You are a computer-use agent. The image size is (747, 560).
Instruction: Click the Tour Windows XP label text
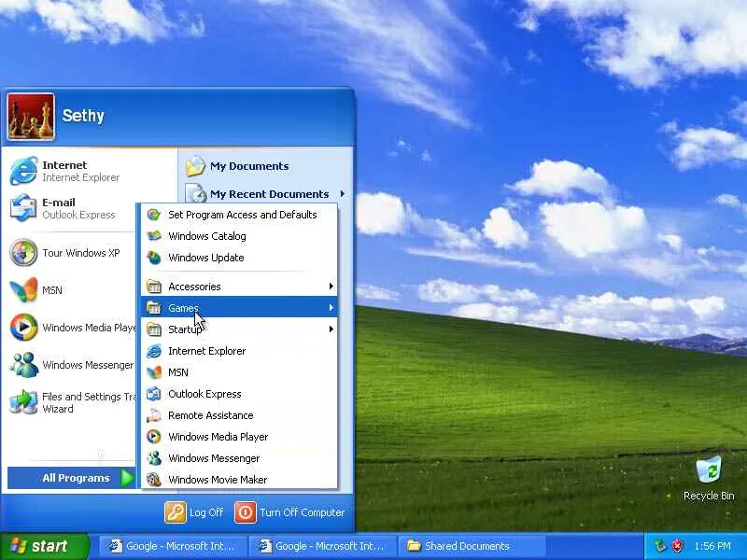tap(81, 253)
